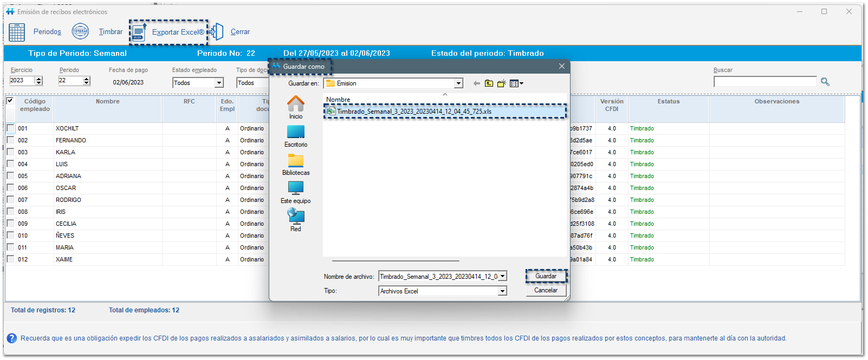
Task: Click the Exportar Excel icon
Action: (139, 32)
